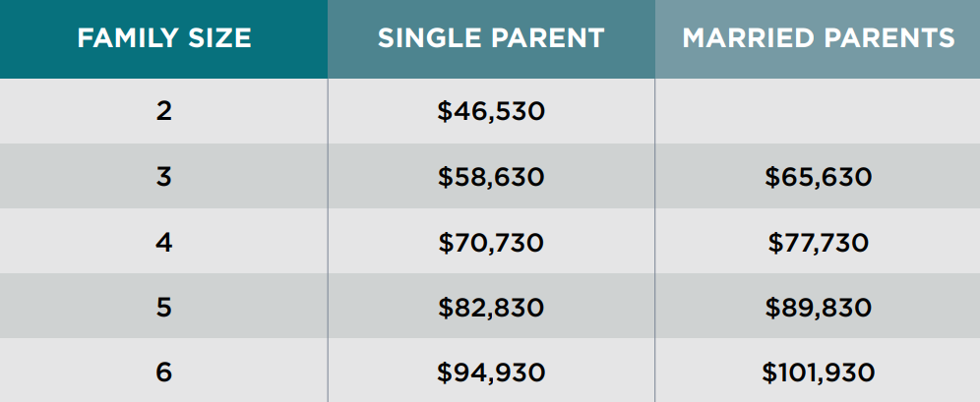Select the empty married parents cell for size 2
Screen dimensions: 980x402
[818, 111]
